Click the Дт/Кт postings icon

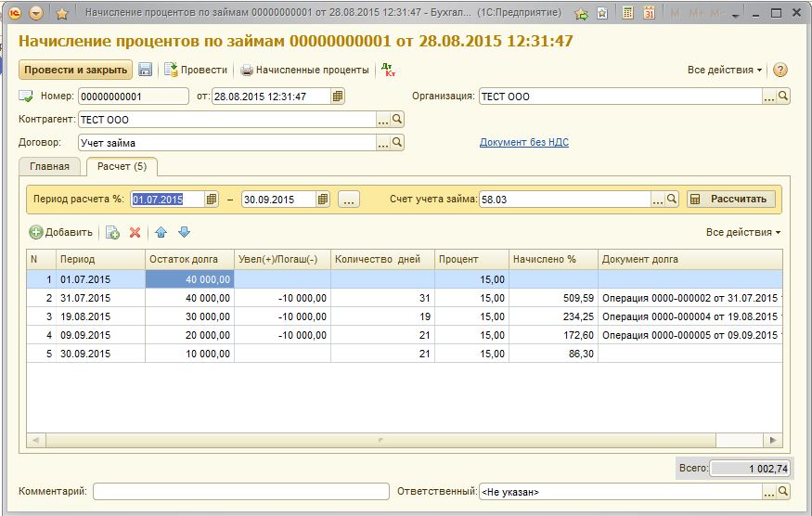click(x=388, y=70)
